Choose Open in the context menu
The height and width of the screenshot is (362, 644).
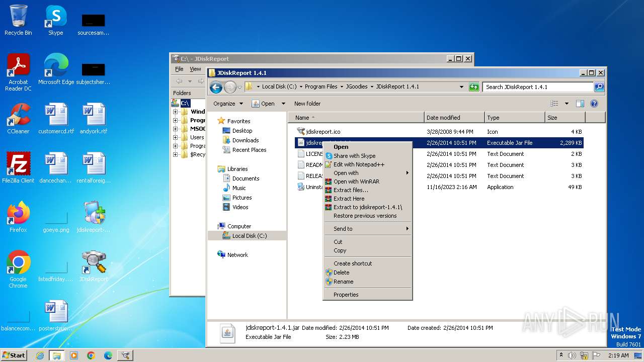point(367,147)
